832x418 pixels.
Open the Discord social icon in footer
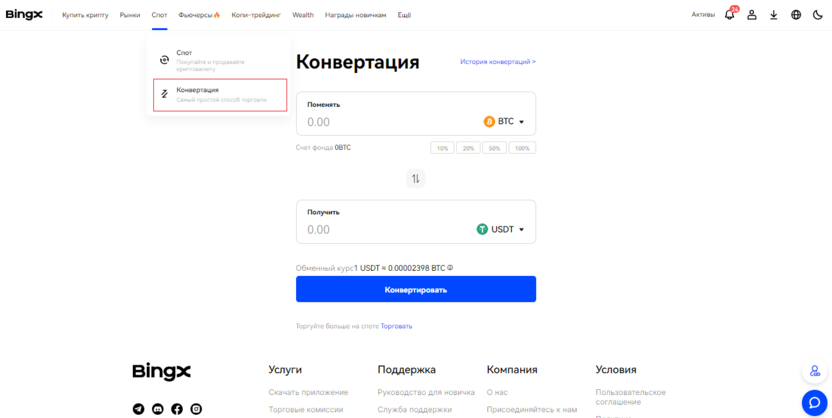(157, 409)
